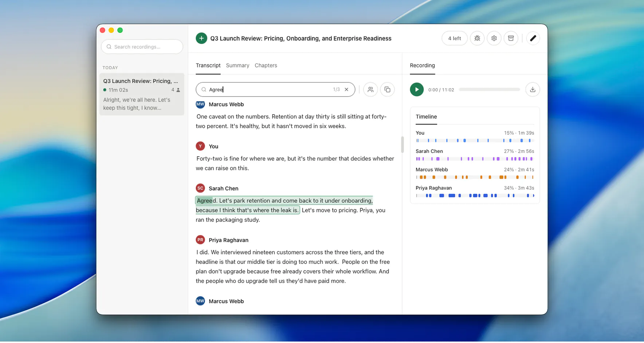Click the Sarah Chen speaker name in transcript

[x=223, y=188]
